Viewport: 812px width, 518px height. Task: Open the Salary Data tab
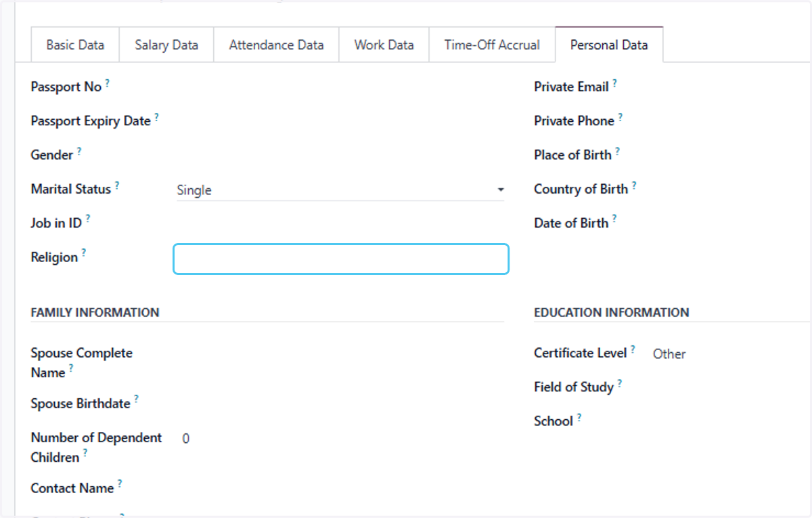click(166, 45)
